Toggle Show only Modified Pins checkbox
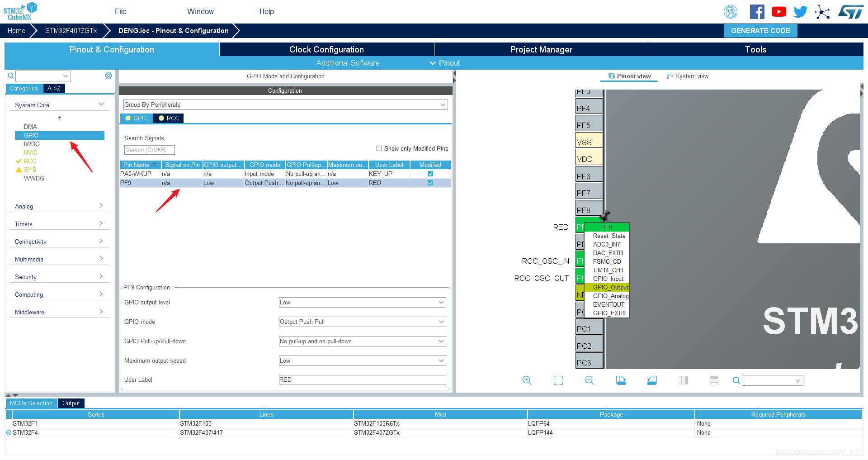Viewport: 868px width, 460px height. (379, 148)
